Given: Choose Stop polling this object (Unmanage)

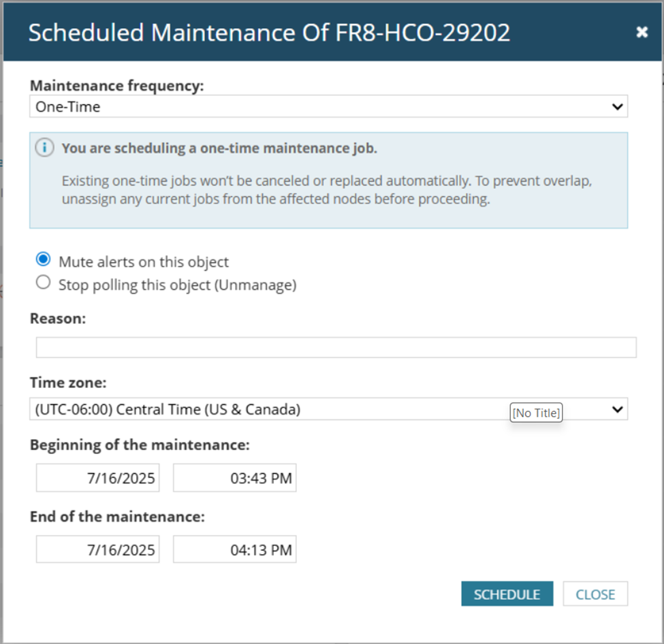Looking at the screenshot, I should (44, 283).
